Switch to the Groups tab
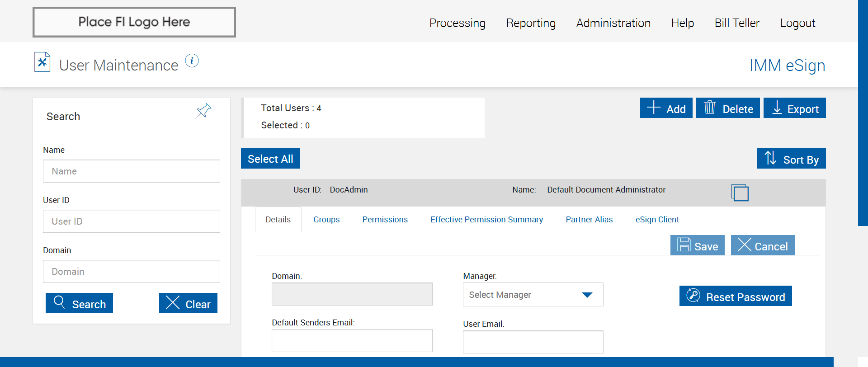The image size is (868, 367). [x=326, y=220]
